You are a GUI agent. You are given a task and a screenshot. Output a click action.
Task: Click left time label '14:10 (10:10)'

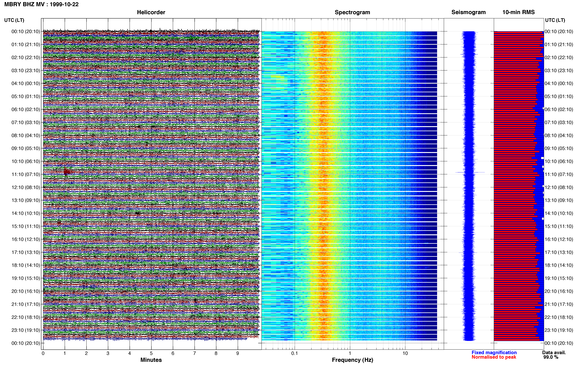[26, 213]
